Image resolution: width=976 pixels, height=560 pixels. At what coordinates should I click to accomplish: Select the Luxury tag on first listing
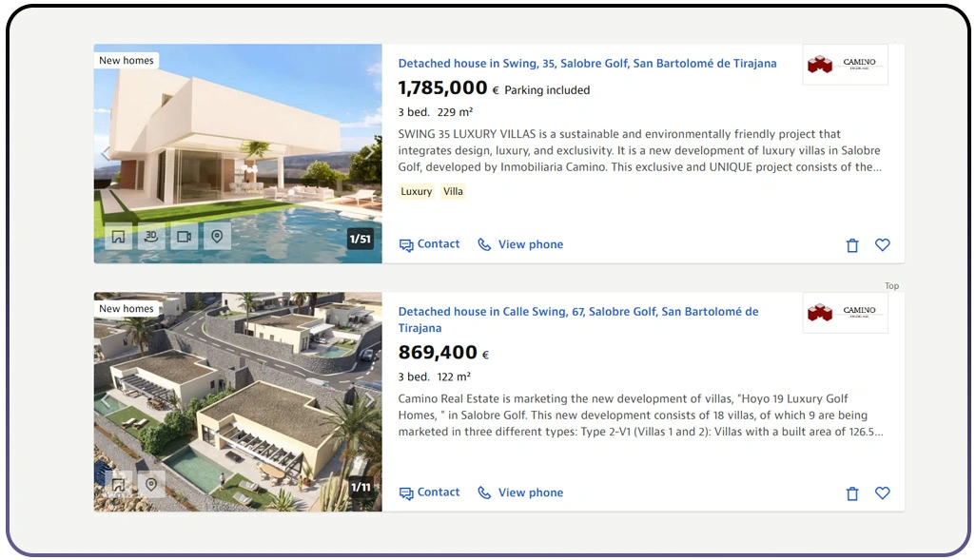click(x=416, y=192)
